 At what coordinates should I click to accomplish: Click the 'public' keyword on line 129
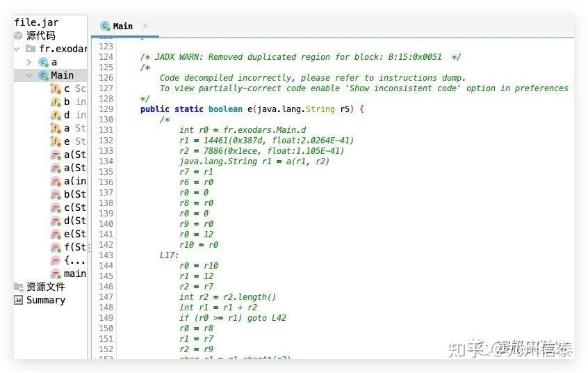pos(155,109)
